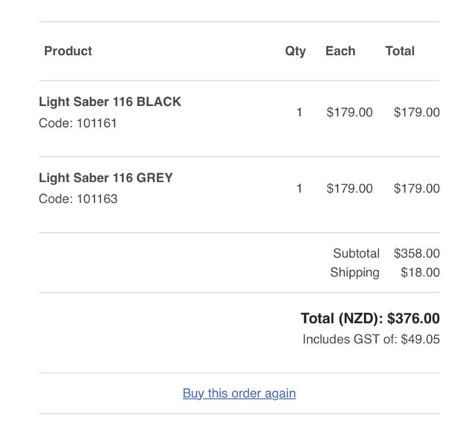The height and width of the screenshot is (448, 476).
Task: Click the 'Includes GST of: $49.05' line
Action: tap(371, 339)
